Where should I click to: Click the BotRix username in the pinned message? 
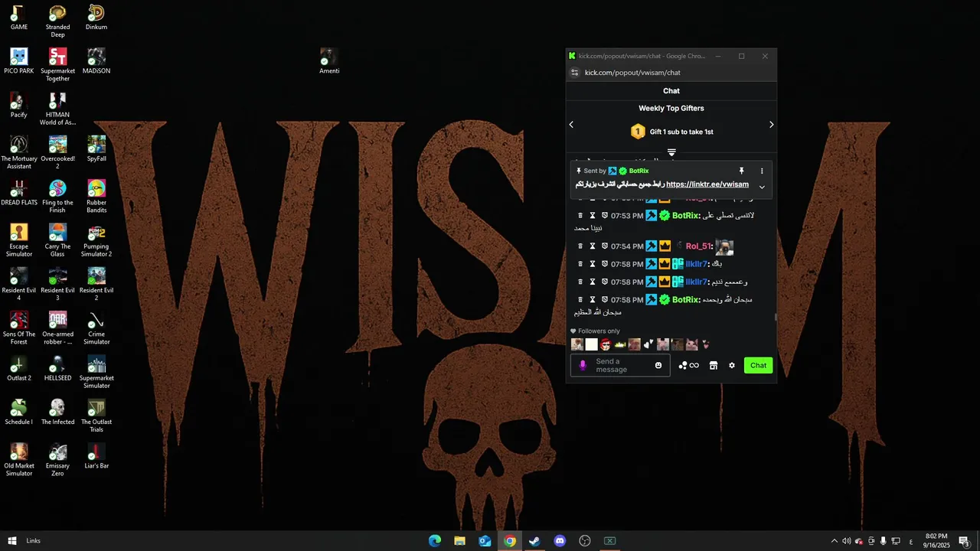tap(639, 171)
